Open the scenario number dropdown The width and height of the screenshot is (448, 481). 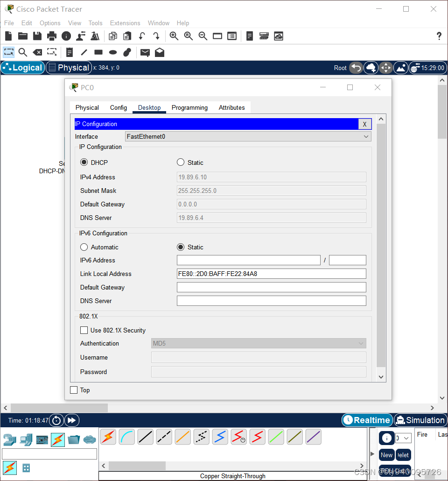coord(403,438)
